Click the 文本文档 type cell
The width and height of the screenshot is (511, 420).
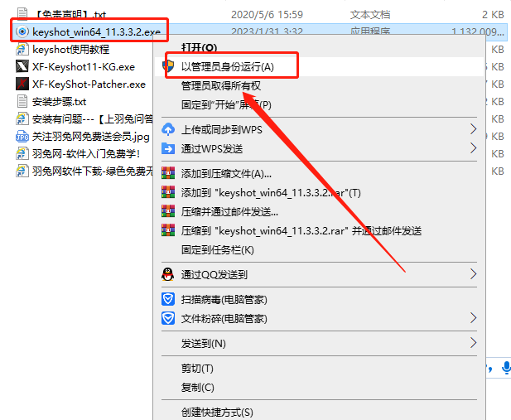point(370,14)
